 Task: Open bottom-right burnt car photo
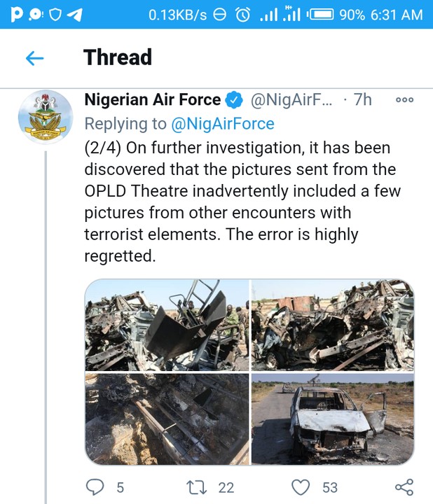pos(332,419)
